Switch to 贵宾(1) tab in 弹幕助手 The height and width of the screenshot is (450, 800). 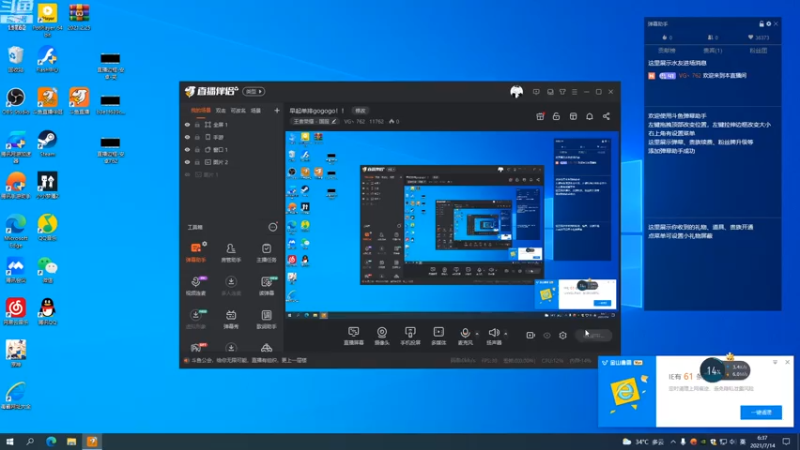(x=712, y=51)
